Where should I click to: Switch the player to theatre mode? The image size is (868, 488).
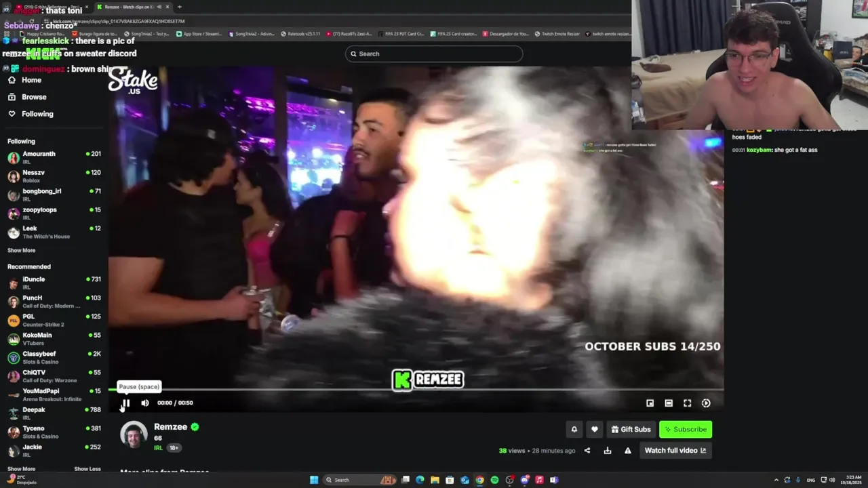tap(669, 403)
